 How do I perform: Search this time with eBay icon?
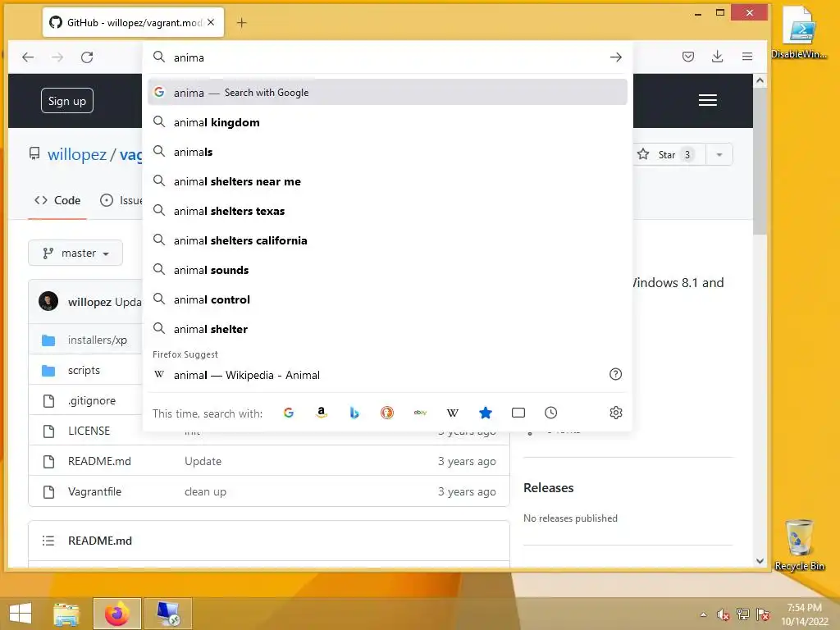(x=420, y=413)
